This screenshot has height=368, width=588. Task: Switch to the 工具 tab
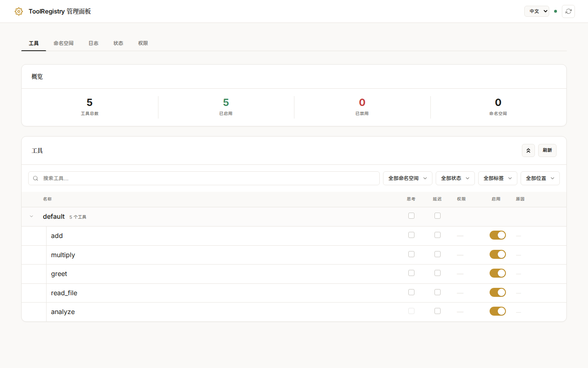33,43
